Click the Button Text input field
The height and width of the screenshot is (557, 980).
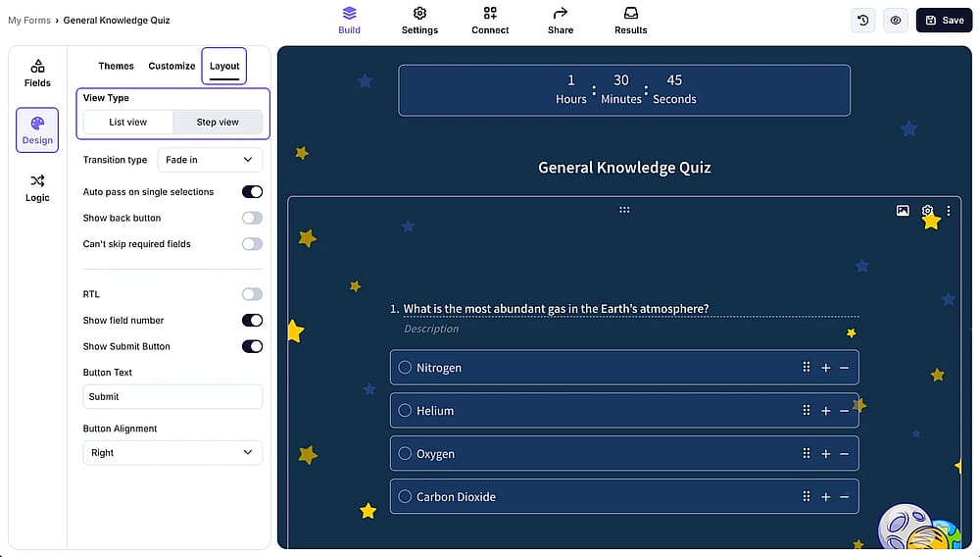coord(172,396)
